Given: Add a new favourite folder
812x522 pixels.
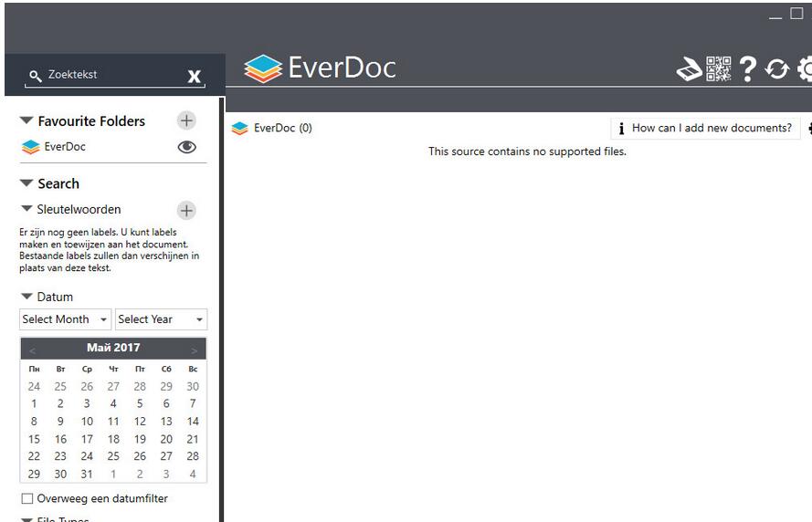Looking at the screenshot, I should click(x=186, y=120).
